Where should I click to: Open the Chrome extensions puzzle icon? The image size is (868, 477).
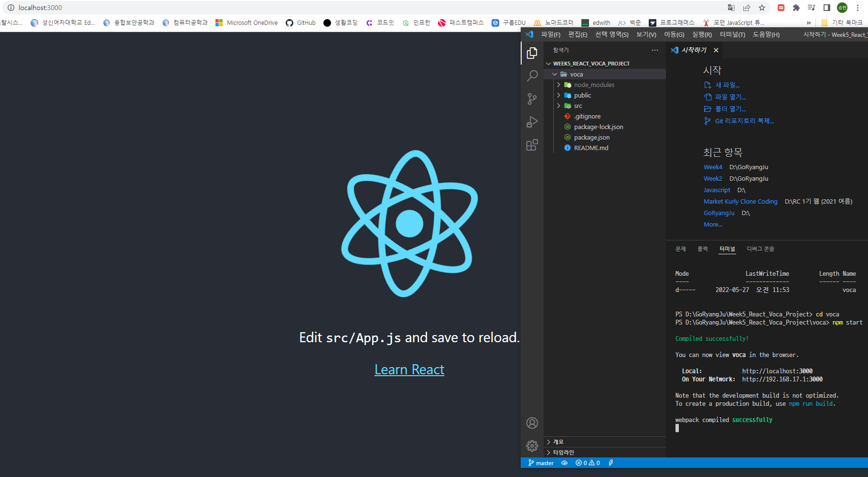796,8
